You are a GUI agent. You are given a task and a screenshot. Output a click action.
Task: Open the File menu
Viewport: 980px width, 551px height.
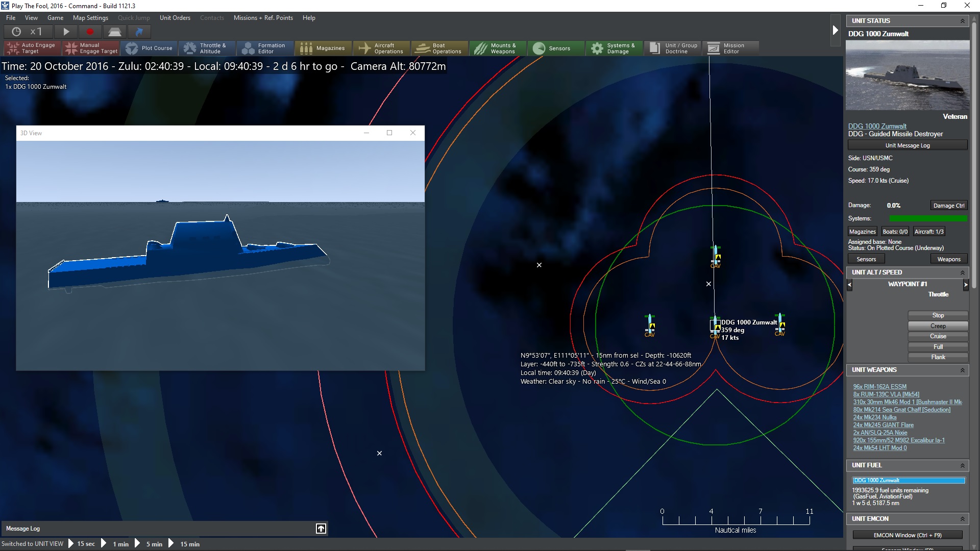coord(11,18)
